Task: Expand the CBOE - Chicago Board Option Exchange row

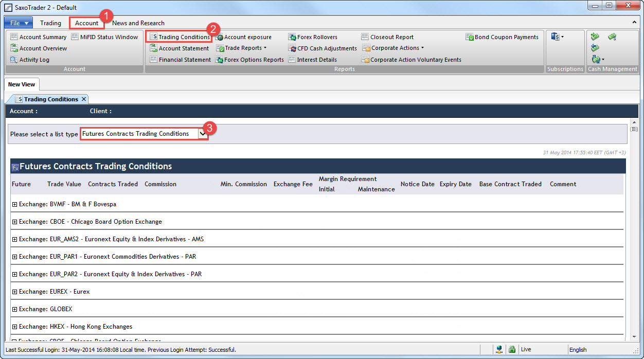Action: (14, 222)
